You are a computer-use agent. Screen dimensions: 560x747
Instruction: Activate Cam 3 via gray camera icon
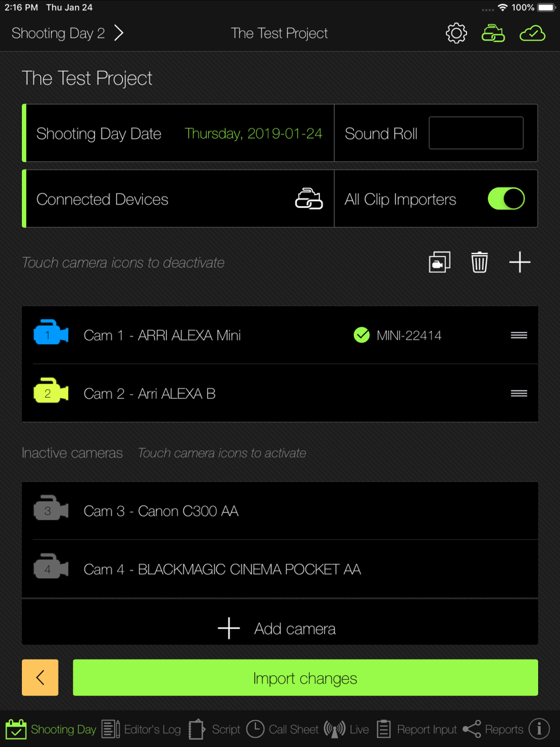(51, 511)
